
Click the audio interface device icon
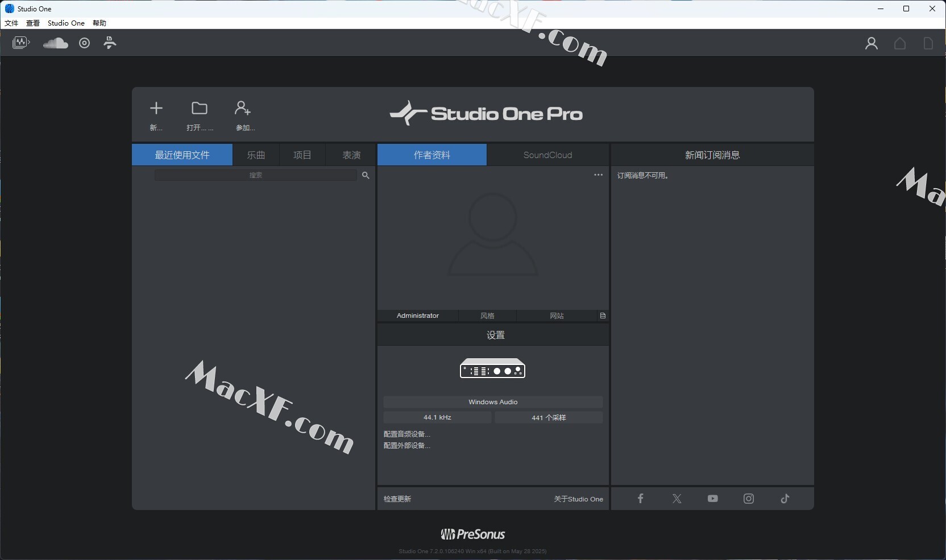492,368
